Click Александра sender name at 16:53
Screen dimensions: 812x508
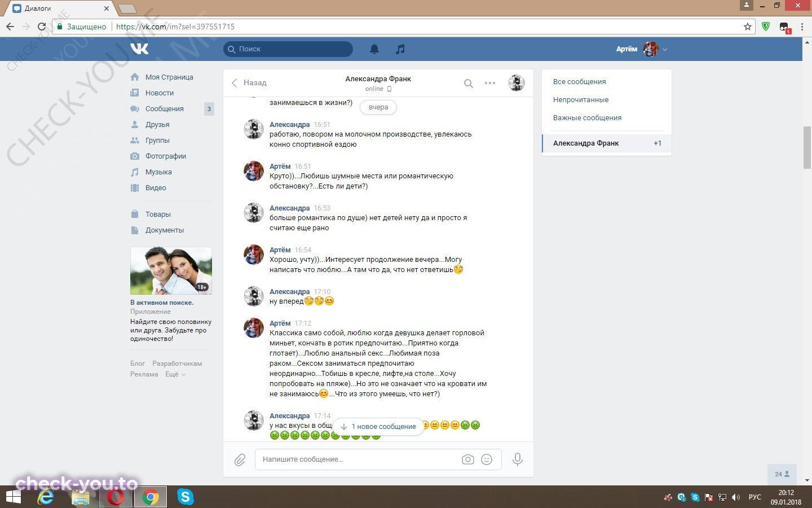click(289, 208)
